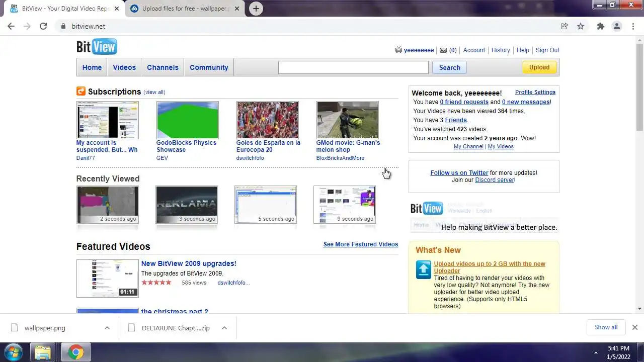Click See More Featured Videos link

[360, 244]
